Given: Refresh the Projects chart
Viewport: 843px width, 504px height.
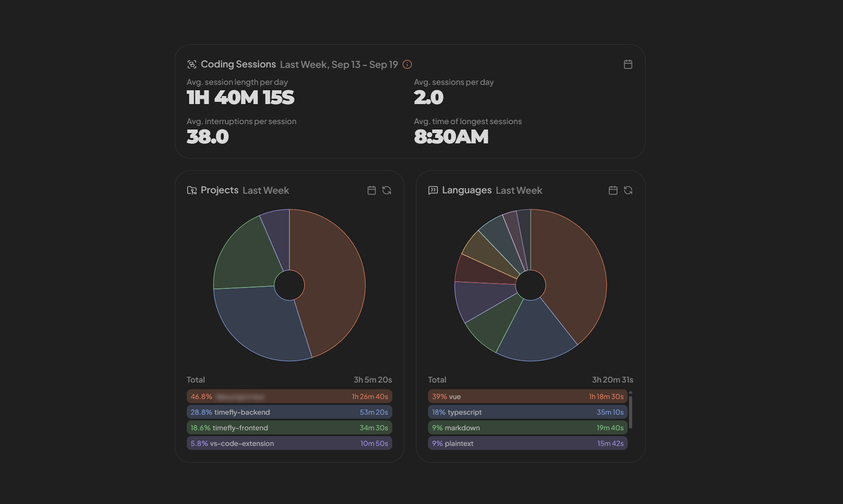Looking at the screenshot, I should [x=387, y=190].
